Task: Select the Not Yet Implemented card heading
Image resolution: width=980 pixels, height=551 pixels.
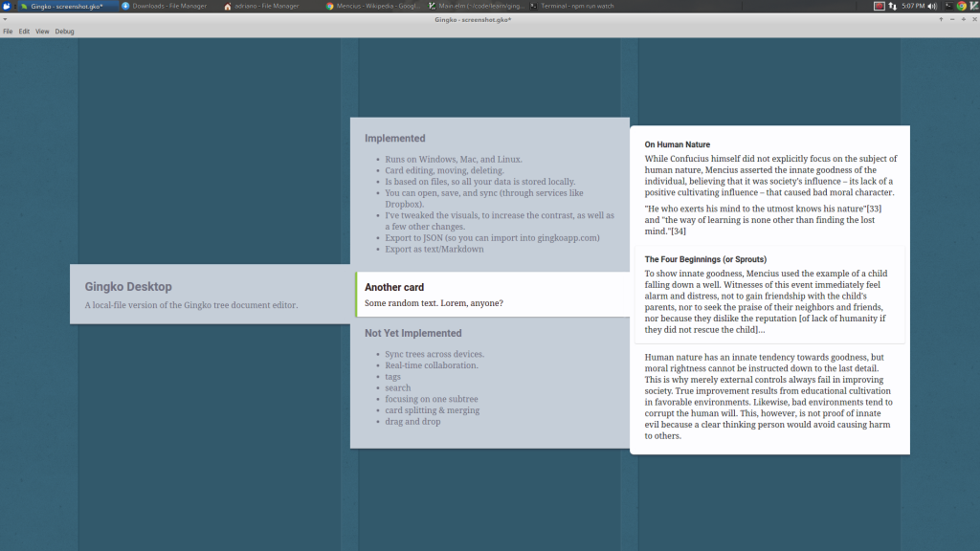Action: [413, 333]
